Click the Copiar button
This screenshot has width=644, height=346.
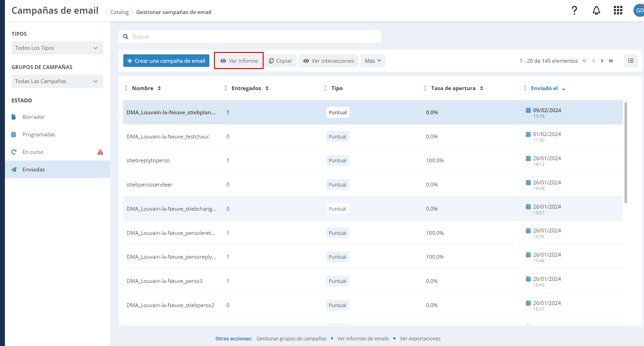click(x=281, y=61)
